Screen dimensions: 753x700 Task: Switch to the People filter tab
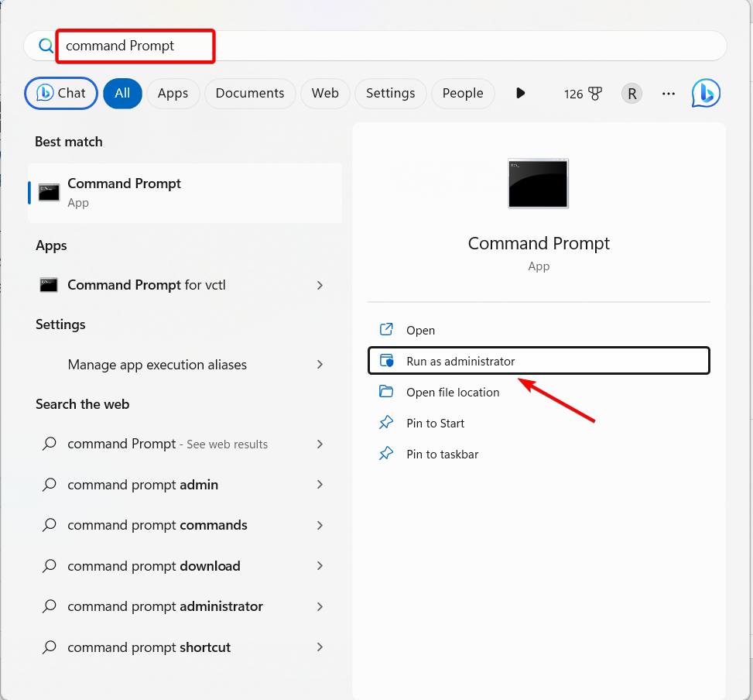pyautogui.click(x=463, y=93)
